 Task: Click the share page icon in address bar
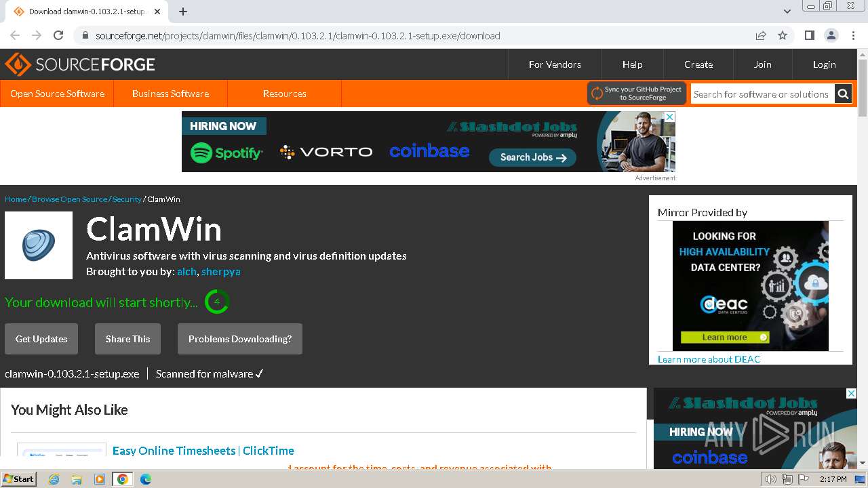761,36
